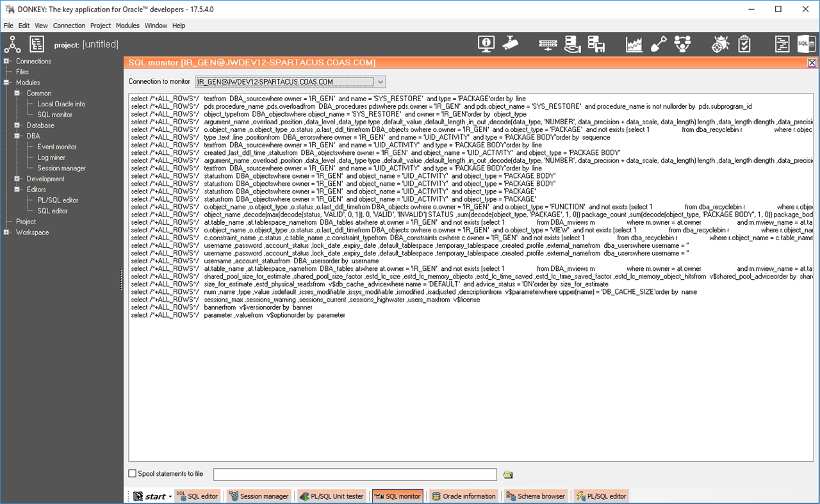Open the Connection menu
820x504 pixels.
tap(69, 26)
